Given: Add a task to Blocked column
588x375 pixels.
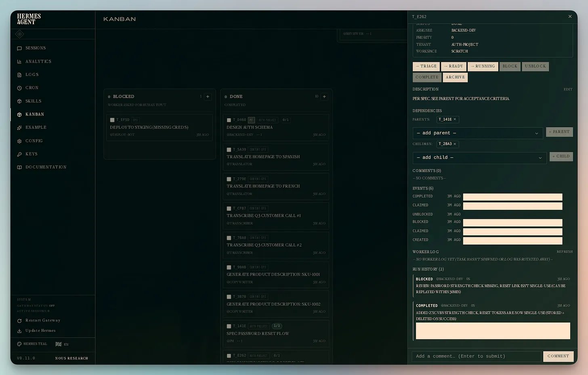Looking at the screenshot, I should pyautogui.click(x=208, y=96).
